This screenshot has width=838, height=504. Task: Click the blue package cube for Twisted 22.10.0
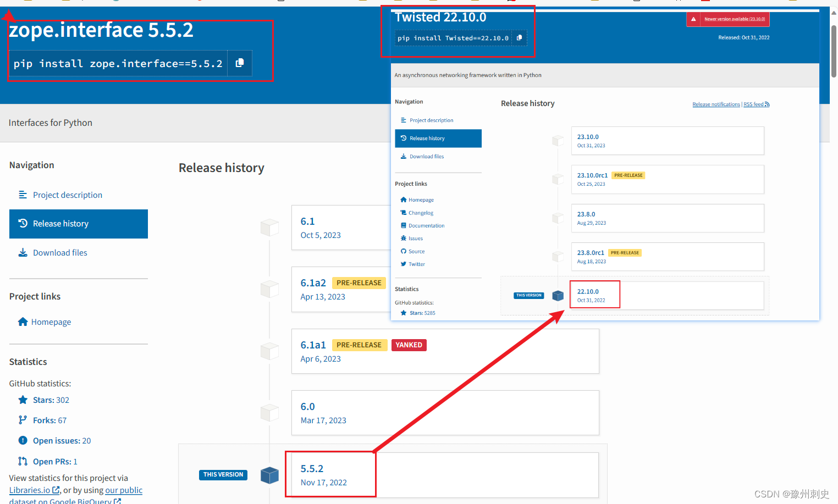point(558,296)
